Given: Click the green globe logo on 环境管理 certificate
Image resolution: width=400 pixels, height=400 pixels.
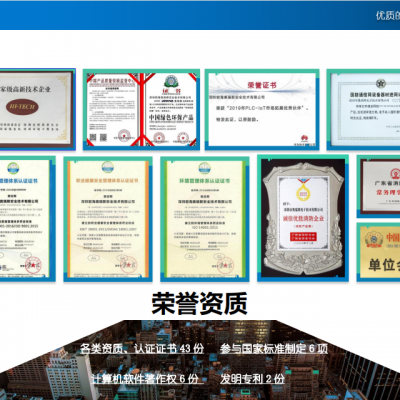Looking at the screenshot, I should 204,168.
